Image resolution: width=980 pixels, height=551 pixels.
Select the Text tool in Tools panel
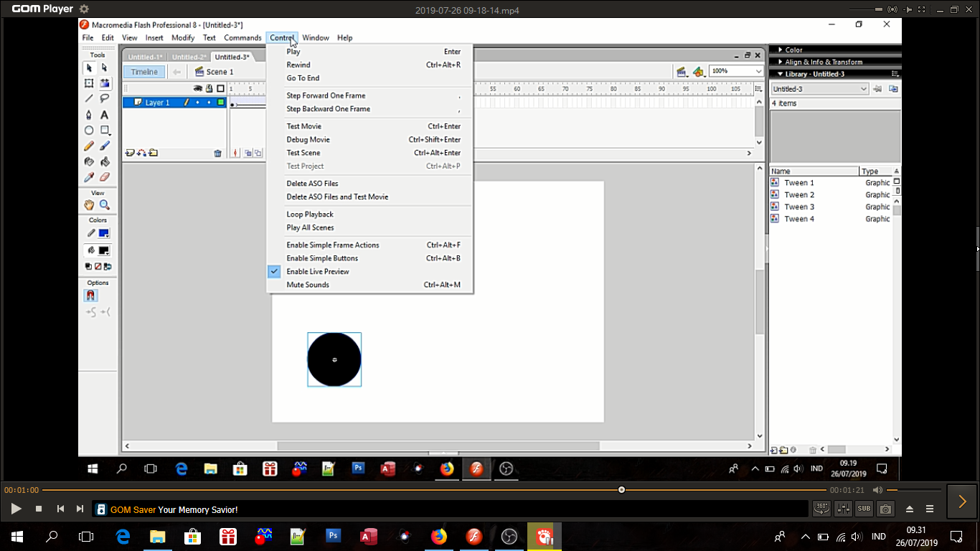pos(105,115)
